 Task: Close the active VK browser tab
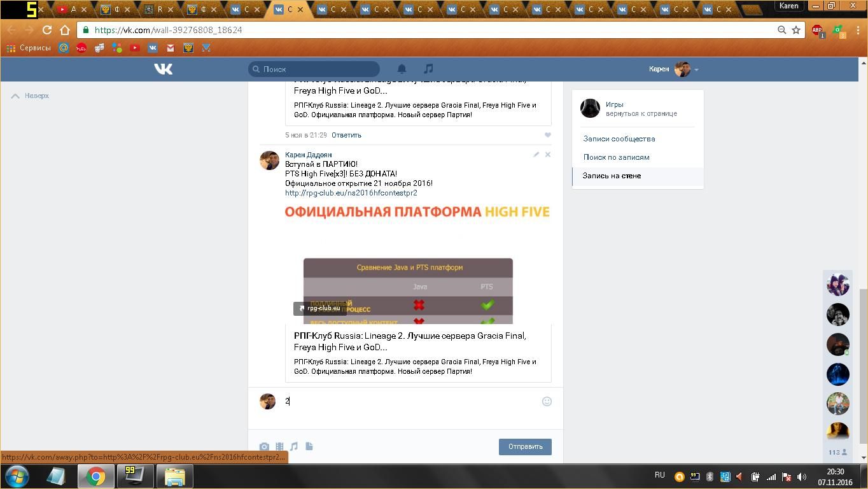click(300, 10)
